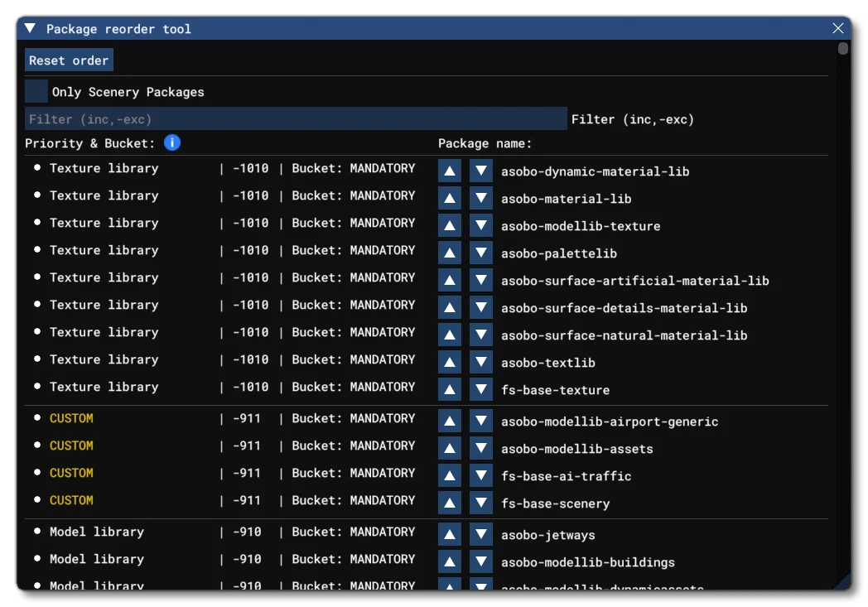Click the asobo-textlib package name
The height and width of the screenshot is (607, 868).
point(548,363)
